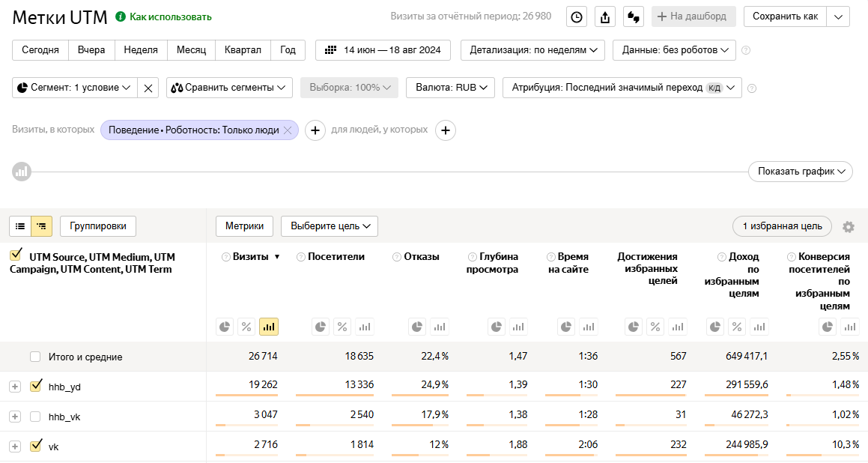
Task: Select the tree view icon
Action: [x=41, y=226]
